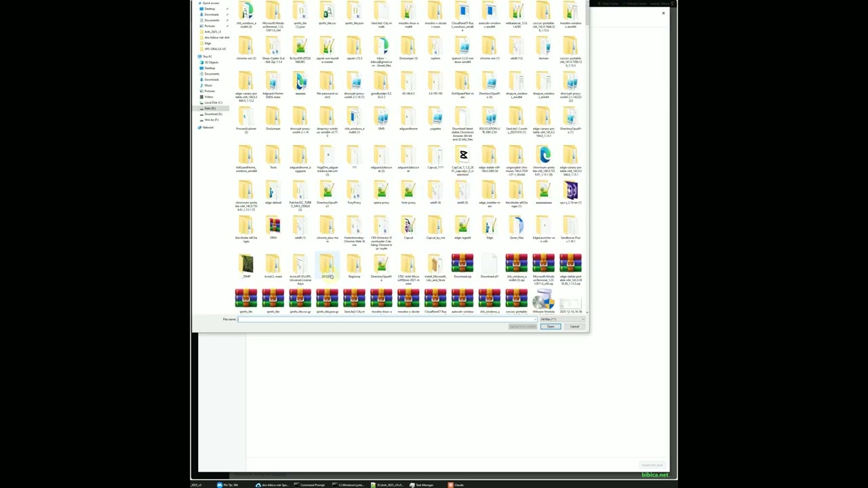Select the cpu-z_2.16-en (1) file
This screenshot has height=488, width=868.
click(571, 192)
